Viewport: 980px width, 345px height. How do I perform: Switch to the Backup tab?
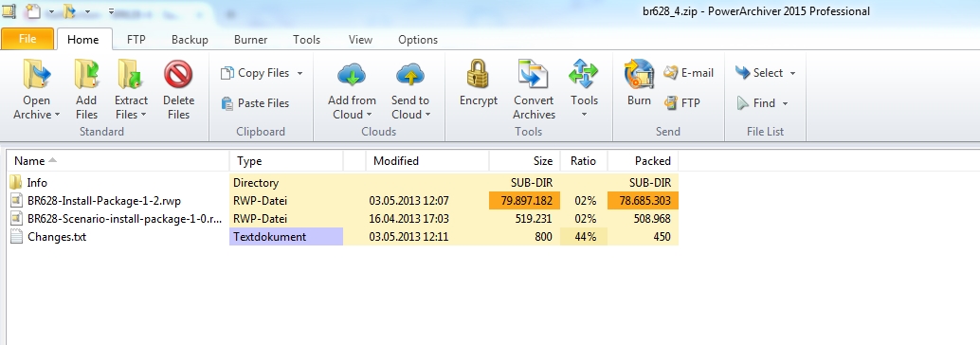(x=190, y=40)
